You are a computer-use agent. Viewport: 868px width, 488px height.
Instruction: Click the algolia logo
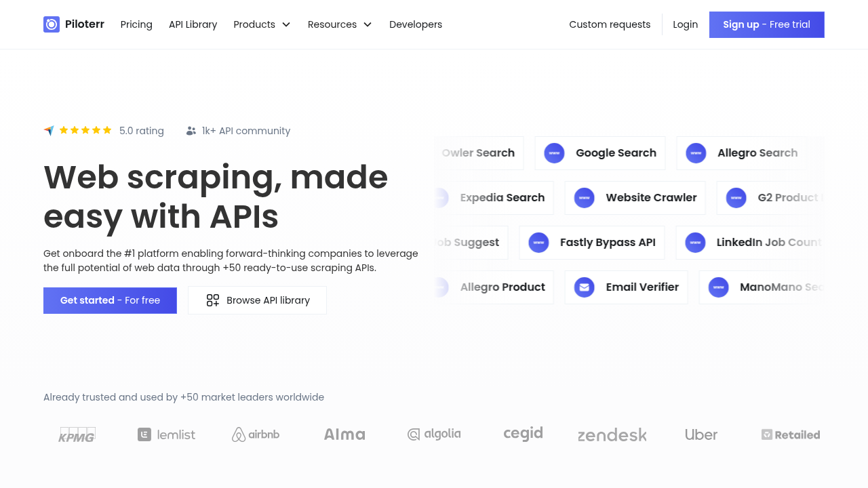[x=434, y=434]
